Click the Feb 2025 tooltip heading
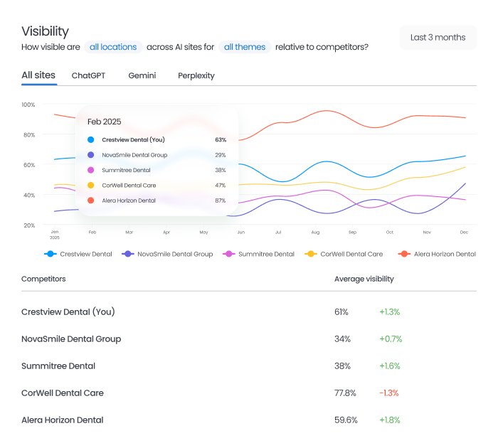Image resolution: width=498 pixels, height=448 pixels. (104, 122)
